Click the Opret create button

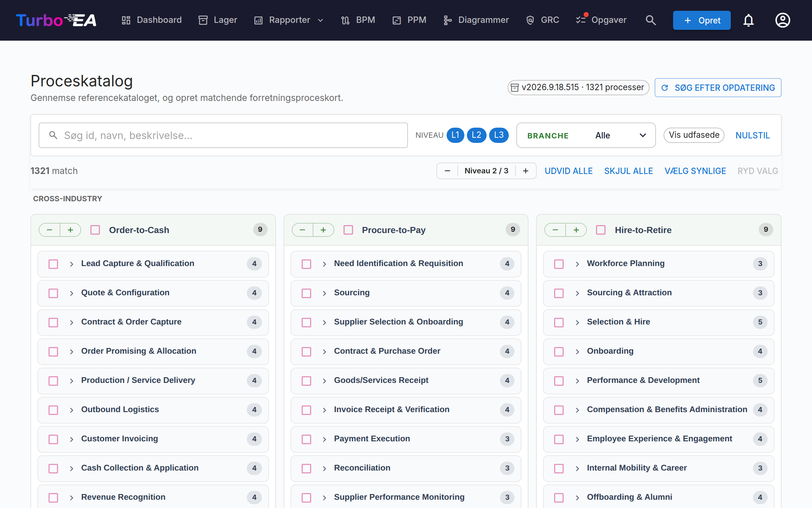[x=702, y=20]
